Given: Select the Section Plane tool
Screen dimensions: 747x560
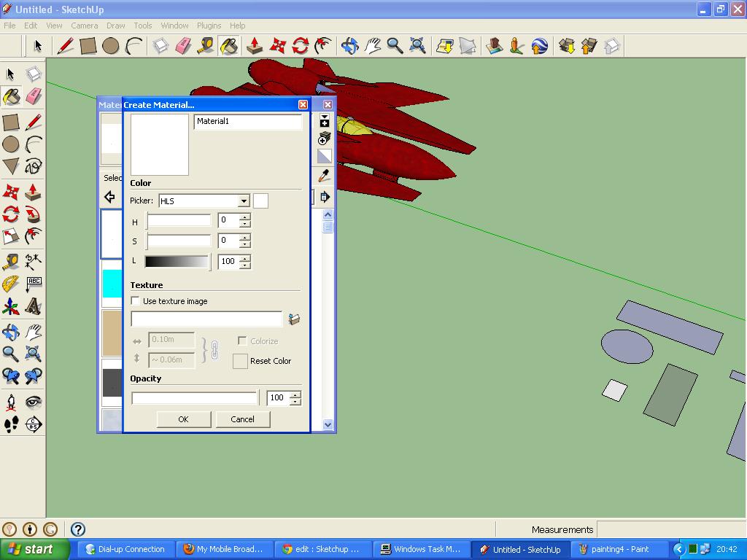Looking at the screenshot, I should 34,424.
